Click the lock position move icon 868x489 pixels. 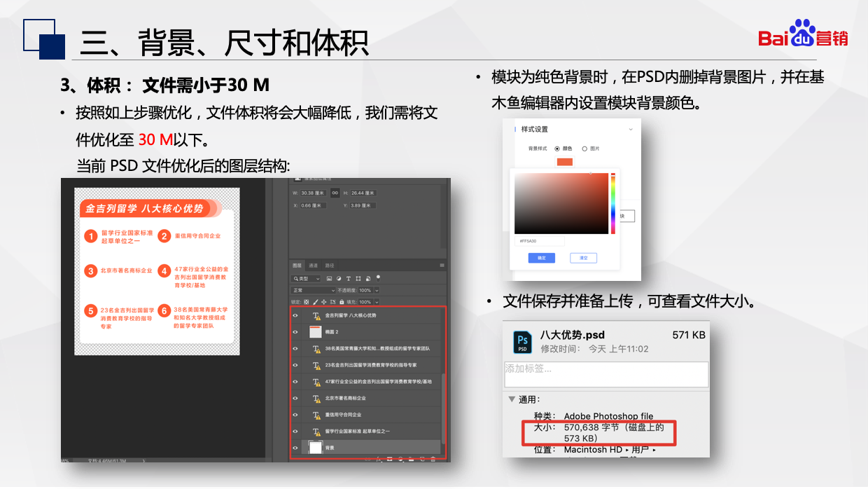324,302
